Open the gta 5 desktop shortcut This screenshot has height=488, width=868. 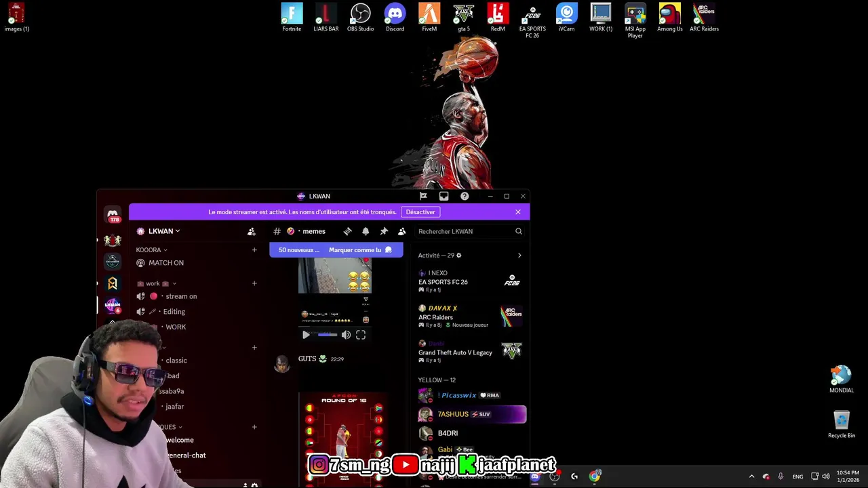(x=464, y=18)
